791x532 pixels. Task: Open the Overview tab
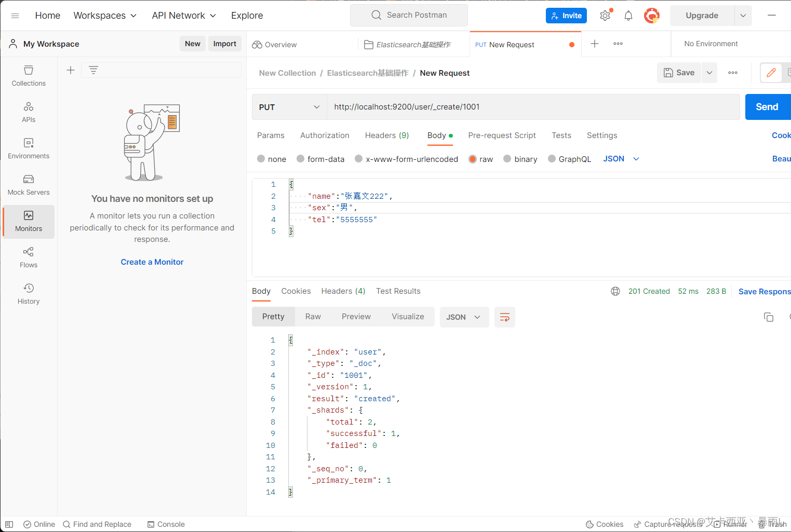coord(275,45)
